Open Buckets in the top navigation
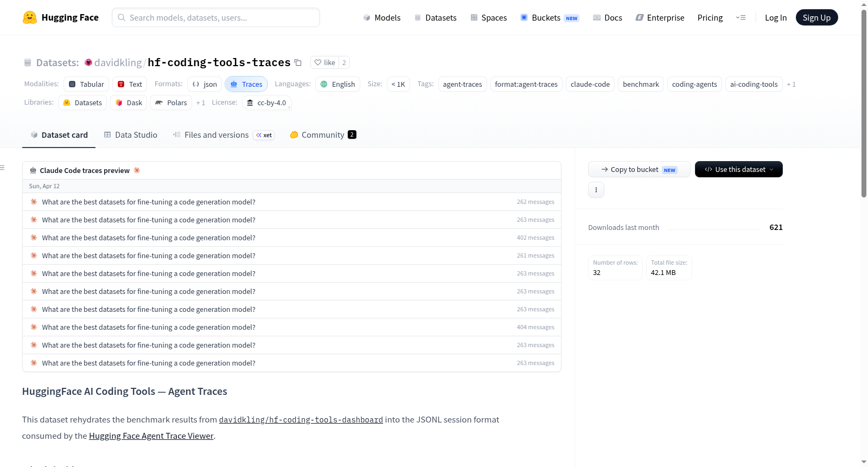Screen dimensions: 868x467 pyautogui.click(x=550, y=17)
